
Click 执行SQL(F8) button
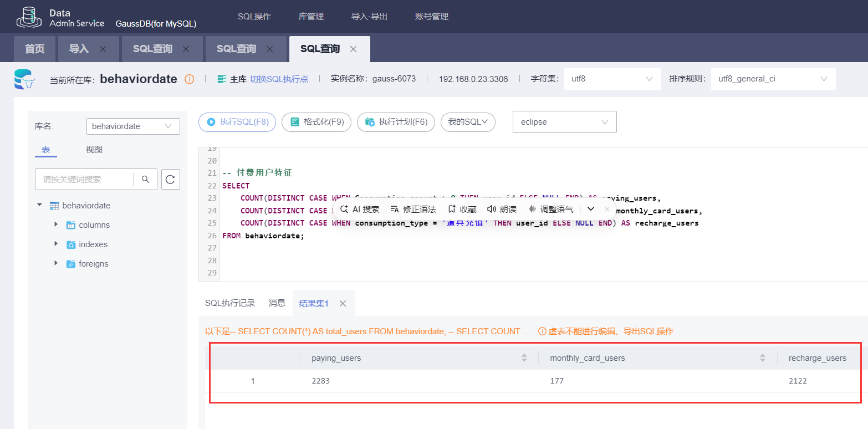pyautogui.click(x=237, y=122)
